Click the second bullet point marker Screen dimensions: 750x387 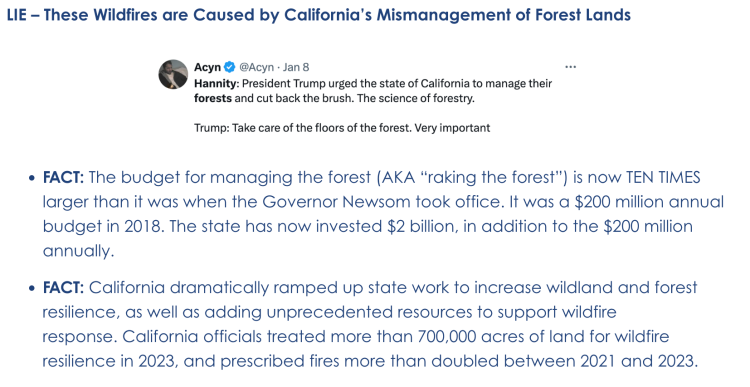coord(32,288)
